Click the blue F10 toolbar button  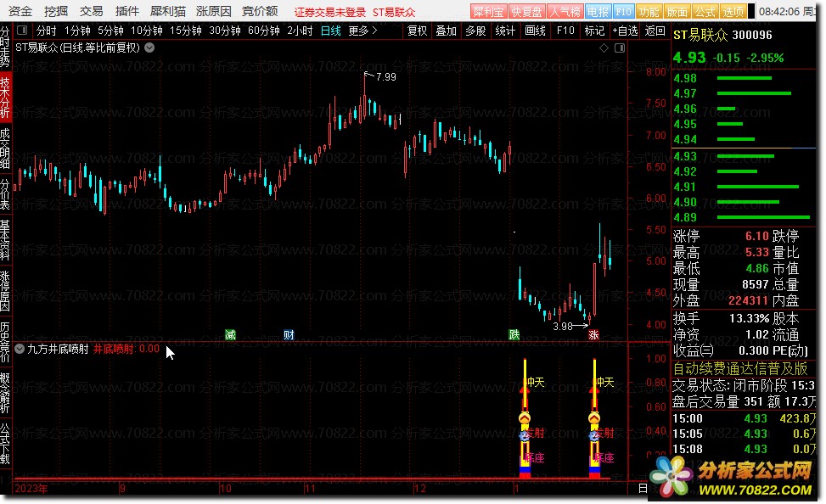pos(623,11)
